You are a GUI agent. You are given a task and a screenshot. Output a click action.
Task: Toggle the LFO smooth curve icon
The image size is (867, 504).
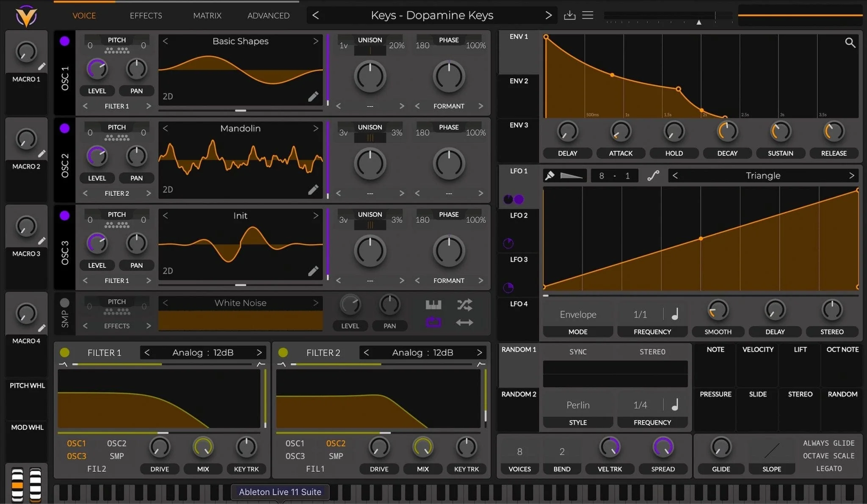(x=653, y=175)
